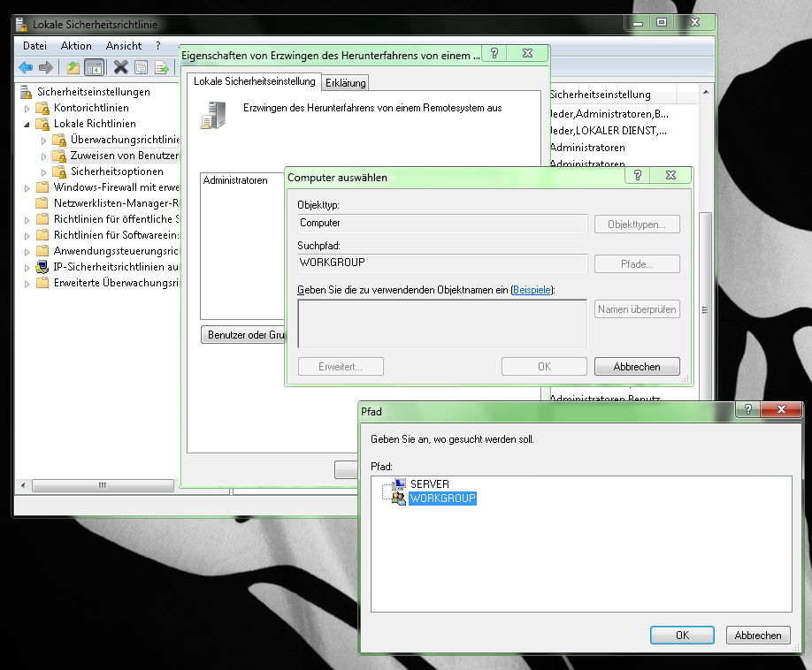
Task: Click the Sicherheitsoptionen folder icon
Action: click(59, 171)
